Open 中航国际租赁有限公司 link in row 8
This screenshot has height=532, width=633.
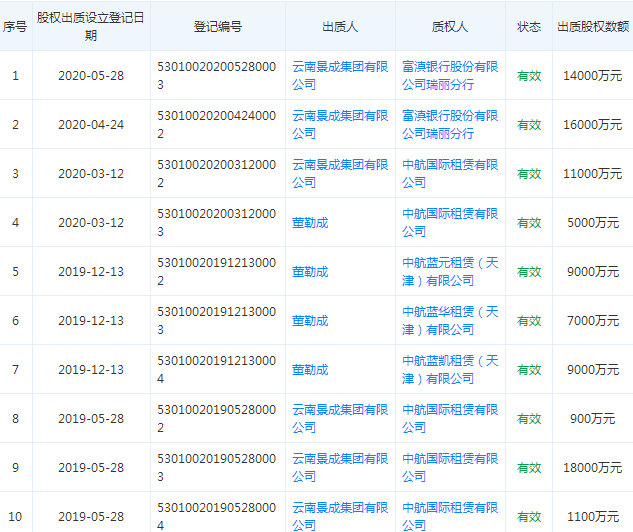[450, 419]
